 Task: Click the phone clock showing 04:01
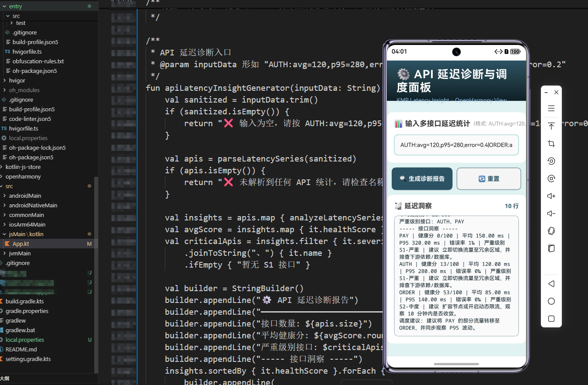click(399, 52)
